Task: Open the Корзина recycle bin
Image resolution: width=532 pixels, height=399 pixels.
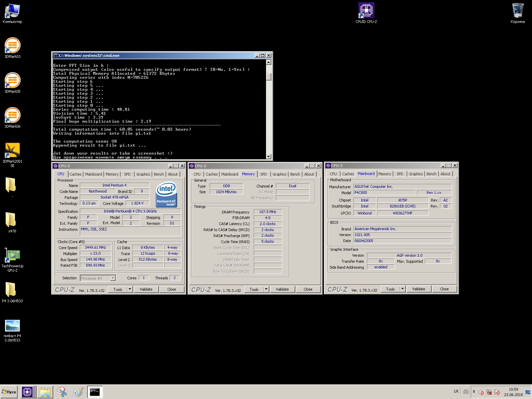Action: (518, 13)
